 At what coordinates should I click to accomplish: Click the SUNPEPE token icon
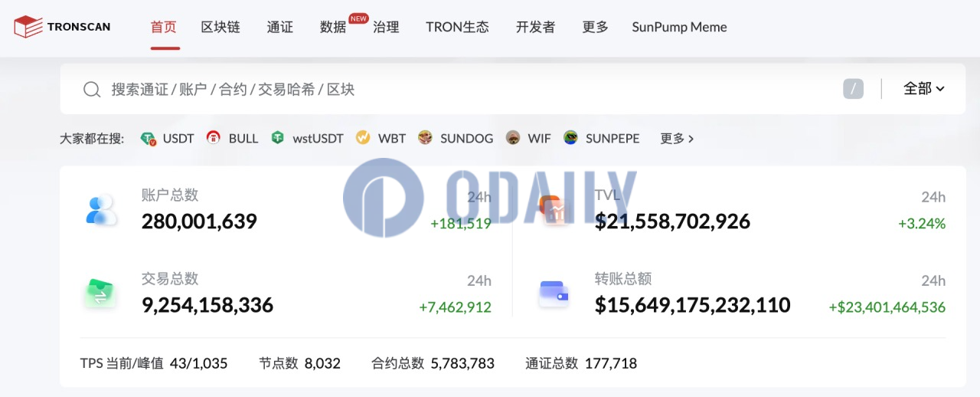[570, 138]
